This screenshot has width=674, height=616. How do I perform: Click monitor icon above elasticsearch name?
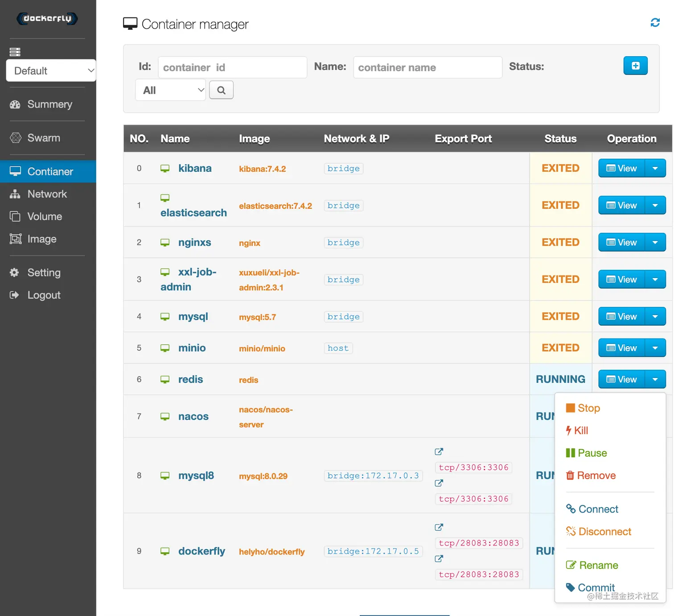(x=165, y=198)
